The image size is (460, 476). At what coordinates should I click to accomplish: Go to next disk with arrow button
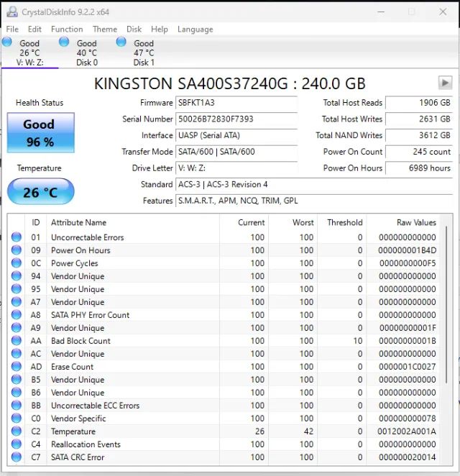(x=445, y=83)
